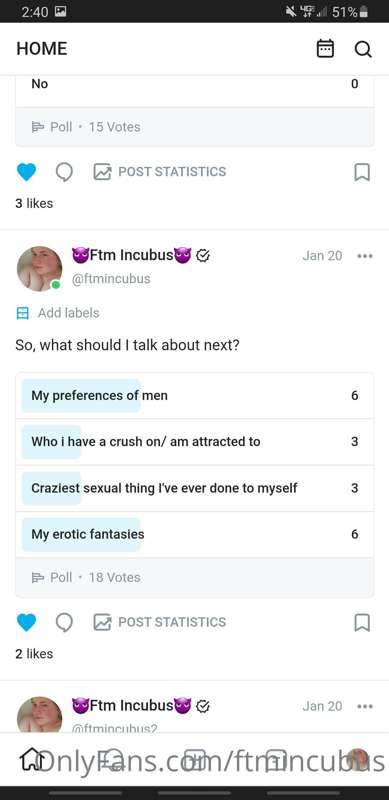
Task: Open the calendar icon in header
Action: [325, 49]
